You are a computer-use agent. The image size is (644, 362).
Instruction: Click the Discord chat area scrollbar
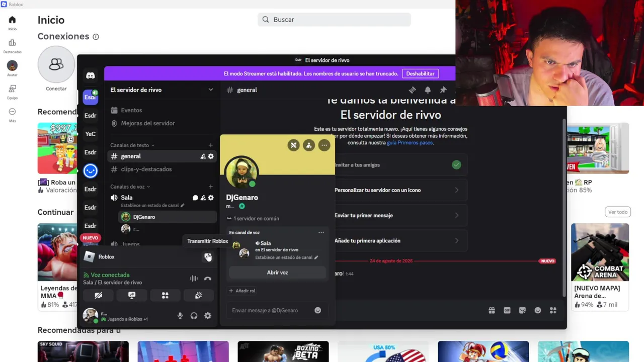564,209
